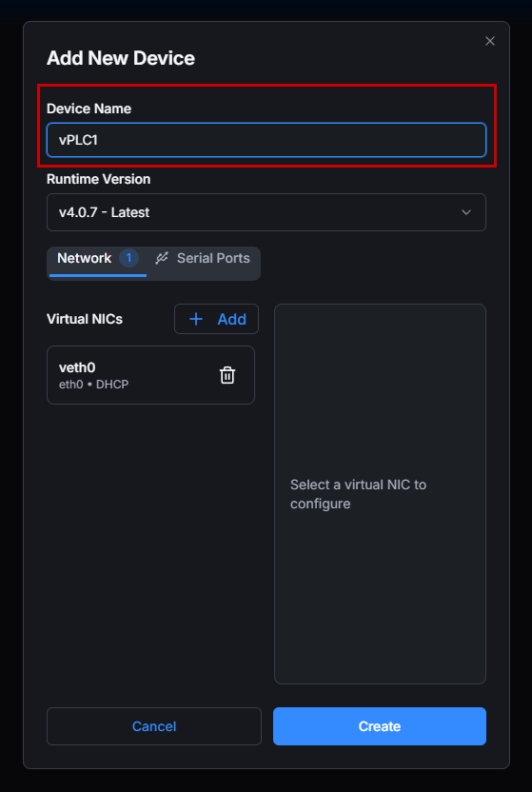
Task: Click the Serial Ports plug icon
Action: point(162,258)
